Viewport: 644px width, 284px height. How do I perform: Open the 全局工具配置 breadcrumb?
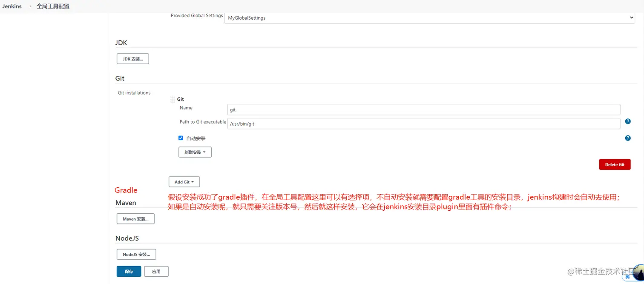click(53, 6)
